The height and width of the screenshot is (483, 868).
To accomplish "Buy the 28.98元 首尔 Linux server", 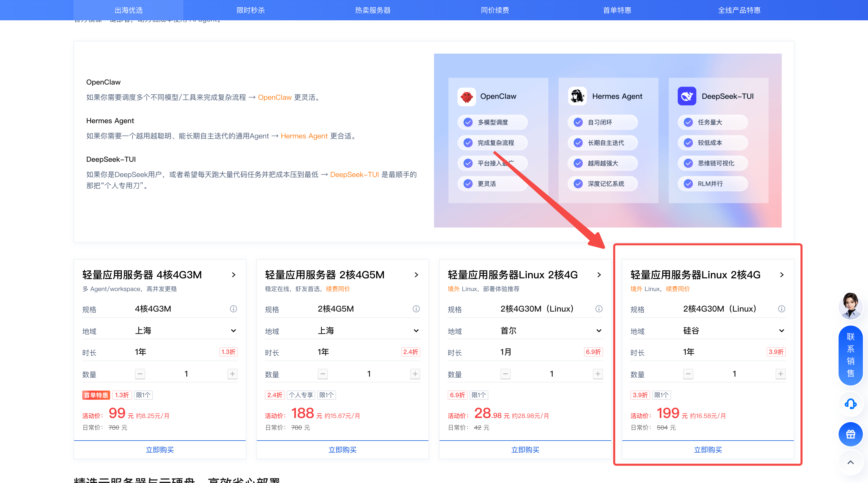I will (x=525, y=450).
